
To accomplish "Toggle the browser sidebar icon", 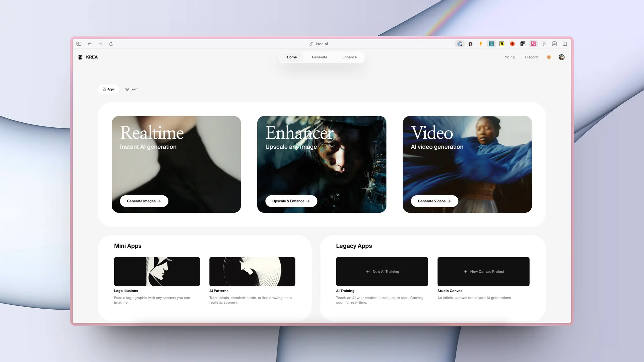I will (79, 44).
